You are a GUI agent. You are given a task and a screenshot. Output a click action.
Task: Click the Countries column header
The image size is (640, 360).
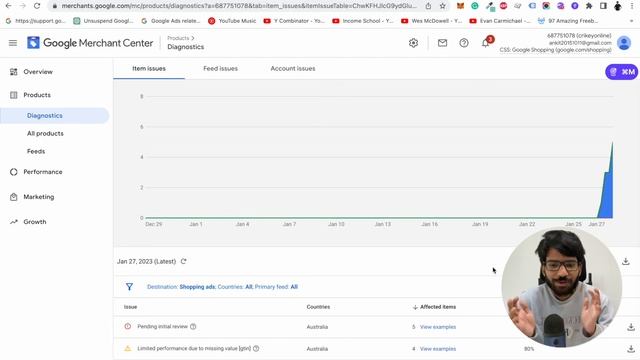pos(318,307)
